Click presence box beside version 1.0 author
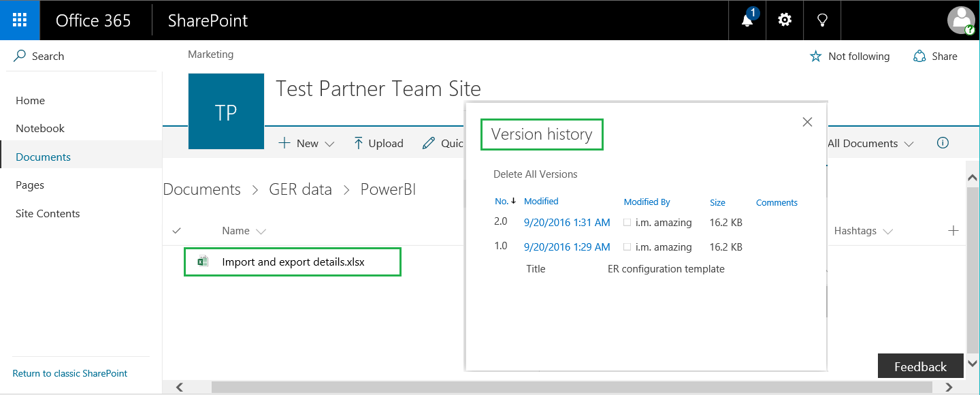The image size is (980, 395). point(627,247)
